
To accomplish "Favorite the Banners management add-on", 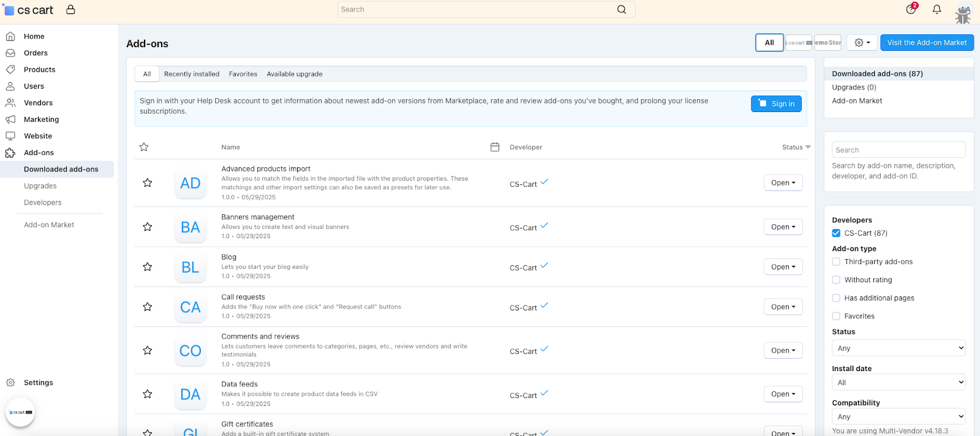I will point(148,227).
